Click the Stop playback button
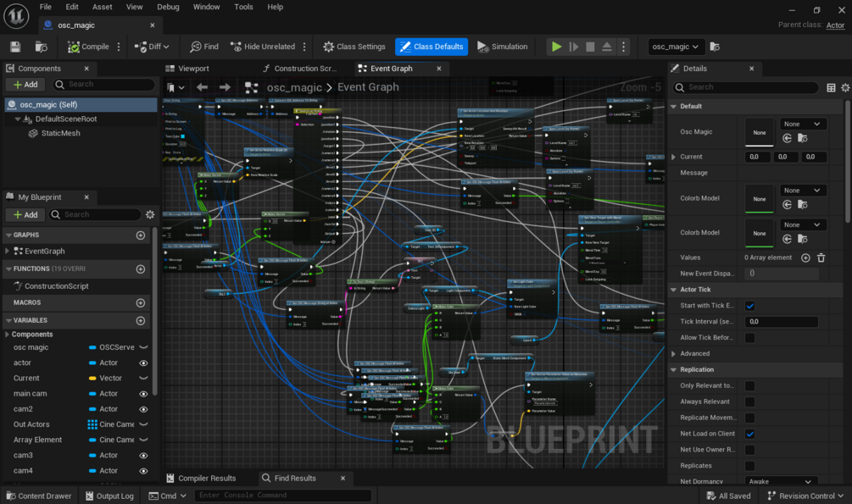852x504 pixels. pyautogui.click(x=590, y=47)
